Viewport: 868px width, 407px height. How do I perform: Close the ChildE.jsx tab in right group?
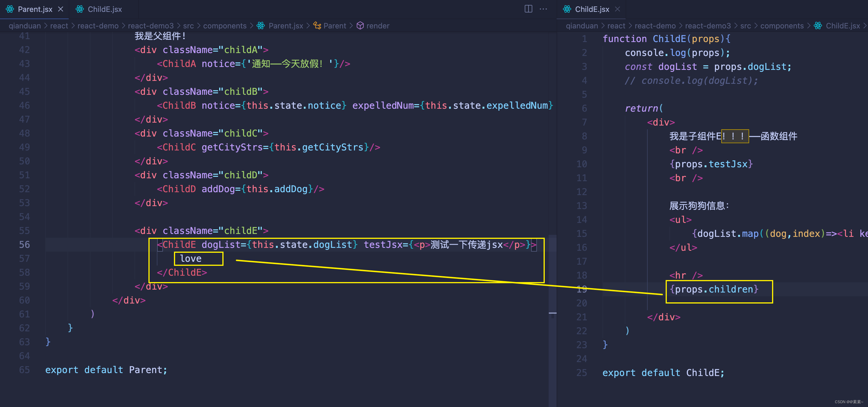tap(617, 9)
